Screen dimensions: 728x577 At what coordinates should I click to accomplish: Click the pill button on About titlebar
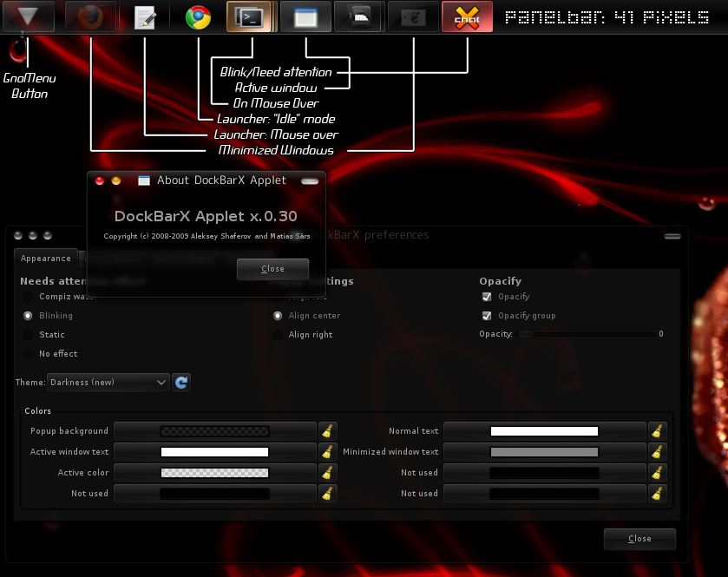[310, 181]
